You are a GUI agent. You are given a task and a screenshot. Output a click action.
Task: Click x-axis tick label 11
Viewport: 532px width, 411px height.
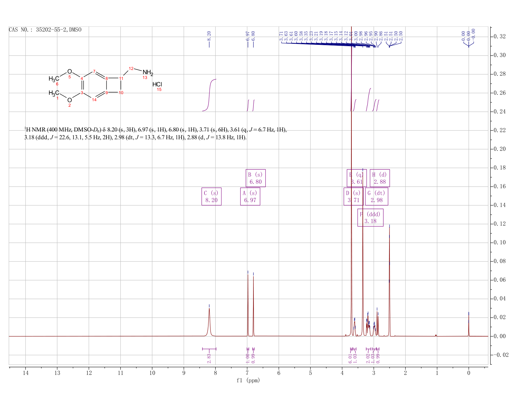point(120,373)
